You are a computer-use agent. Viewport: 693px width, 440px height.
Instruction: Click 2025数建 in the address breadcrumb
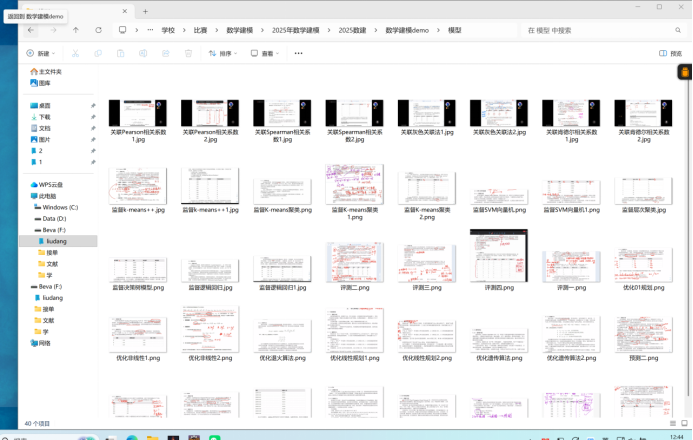[352, 30]
